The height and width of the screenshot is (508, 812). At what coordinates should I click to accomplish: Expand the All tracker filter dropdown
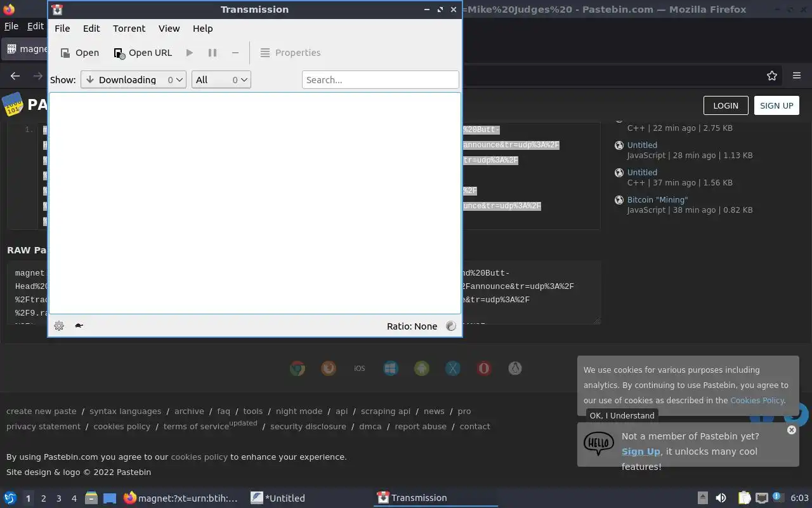[x=221, y=79]
